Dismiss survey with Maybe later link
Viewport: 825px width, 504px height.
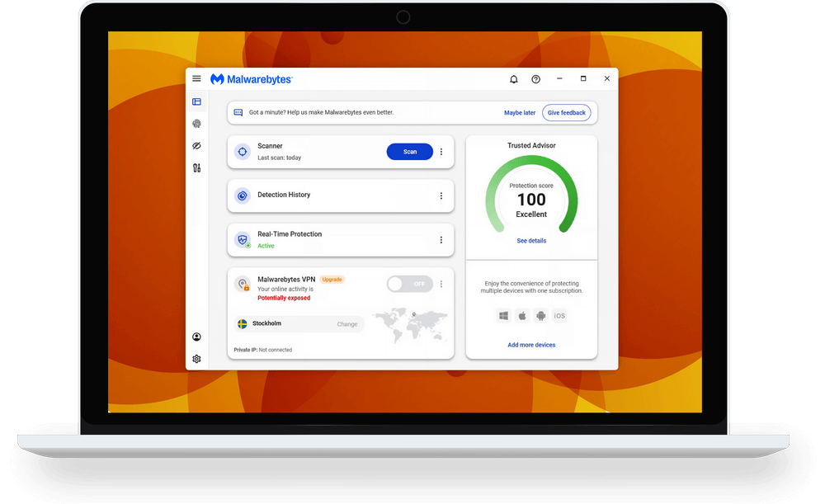tap(520, 113)
